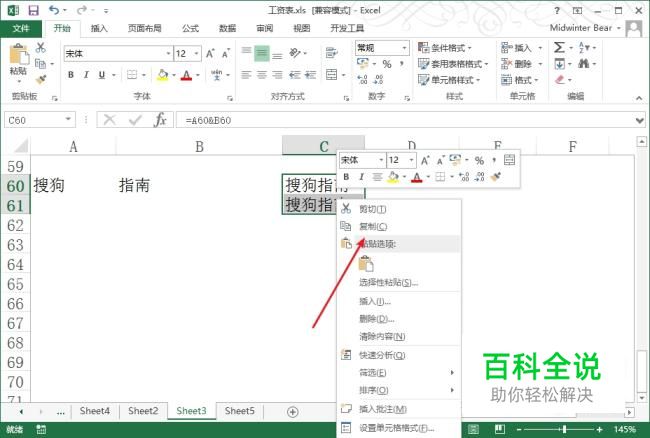This screenshot has width=650, height=438.
Task: Apply percent style in ribbon
Action: click(387, 64)
